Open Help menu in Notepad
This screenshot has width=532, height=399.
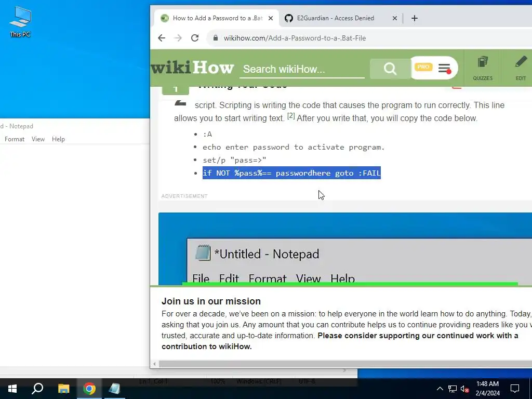(x=58, y=139)
